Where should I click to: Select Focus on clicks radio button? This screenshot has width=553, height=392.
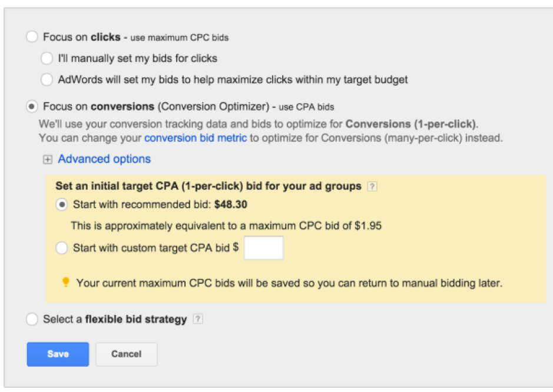tap(32, 36)
